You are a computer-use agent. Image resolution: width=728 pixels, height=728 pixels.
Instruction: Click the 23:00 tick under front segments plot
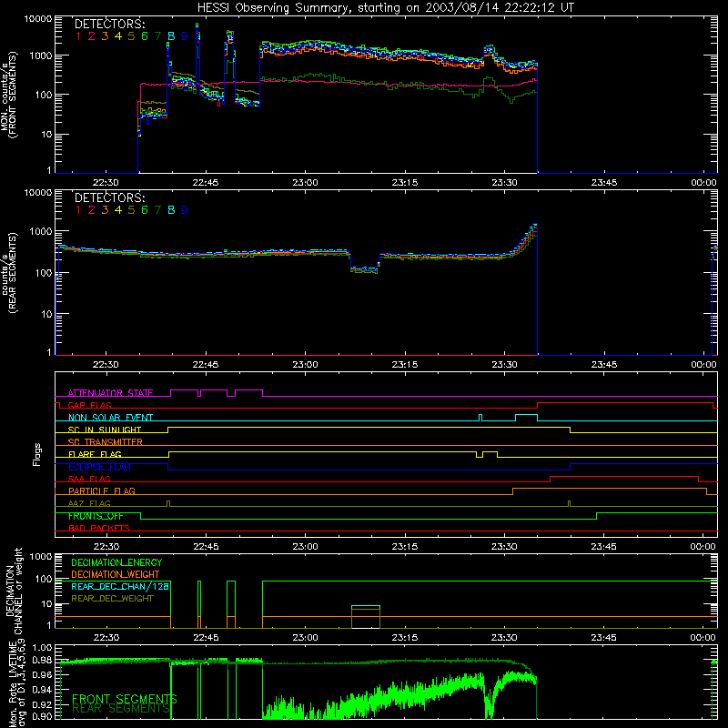tap(305, 183)
